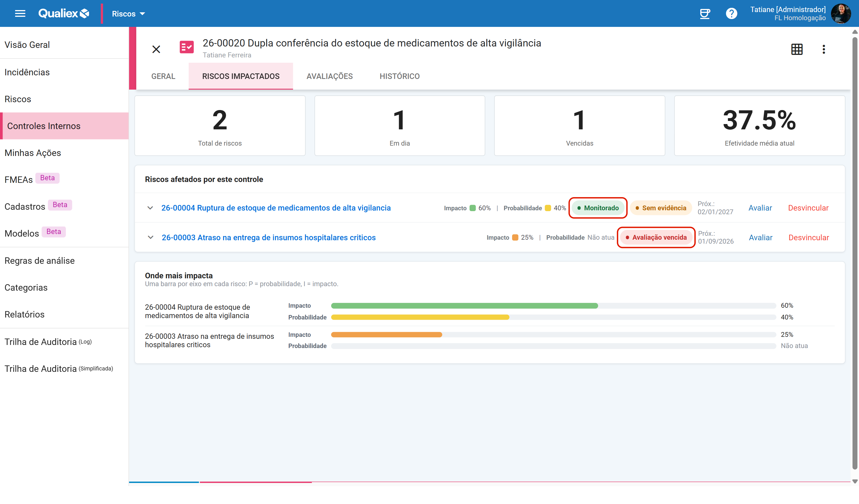Viewport: 859px width, 504px height.
Task: Open the grid view icon
Action: pyautogui.click(x=797, y=50)
